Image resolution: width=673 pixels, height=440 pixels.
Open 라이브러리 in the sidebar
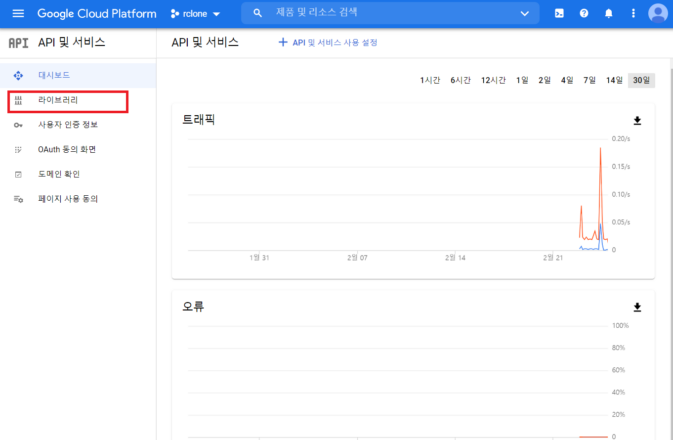tap(58, 101)
